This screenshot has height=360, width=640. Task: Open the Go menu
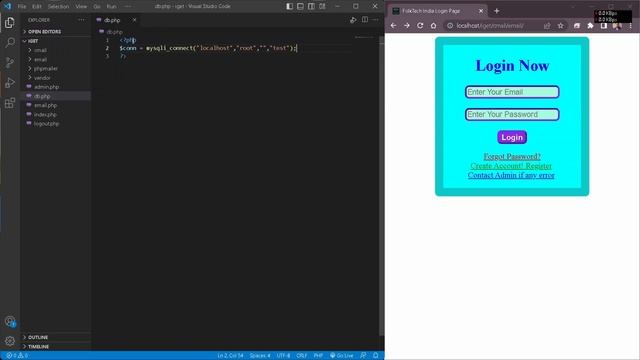pos(97,7)
